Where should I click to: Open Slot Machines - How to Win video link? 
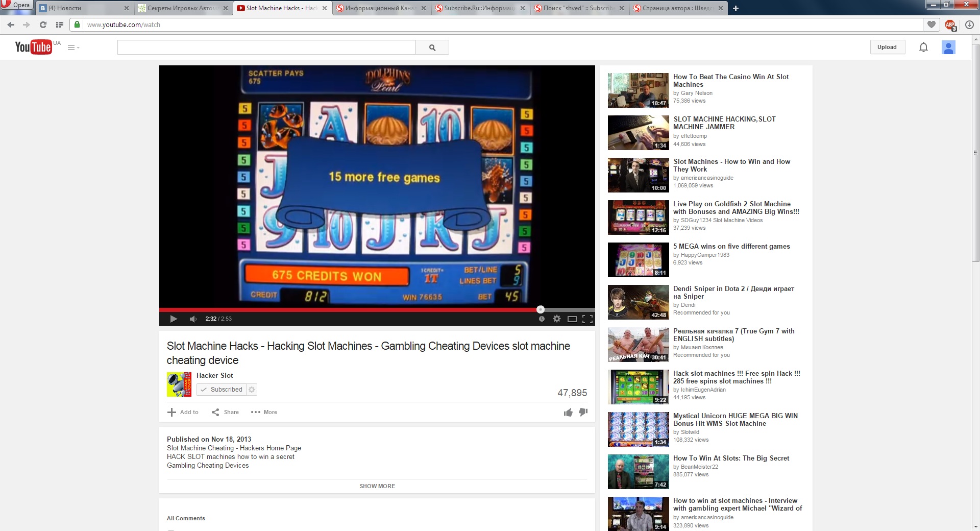coord(731,165)
